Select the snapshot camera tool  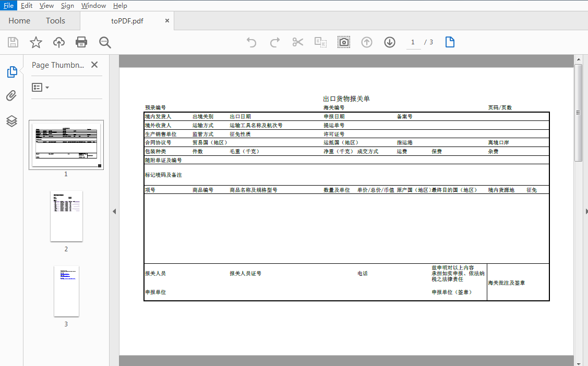[344, 42]
